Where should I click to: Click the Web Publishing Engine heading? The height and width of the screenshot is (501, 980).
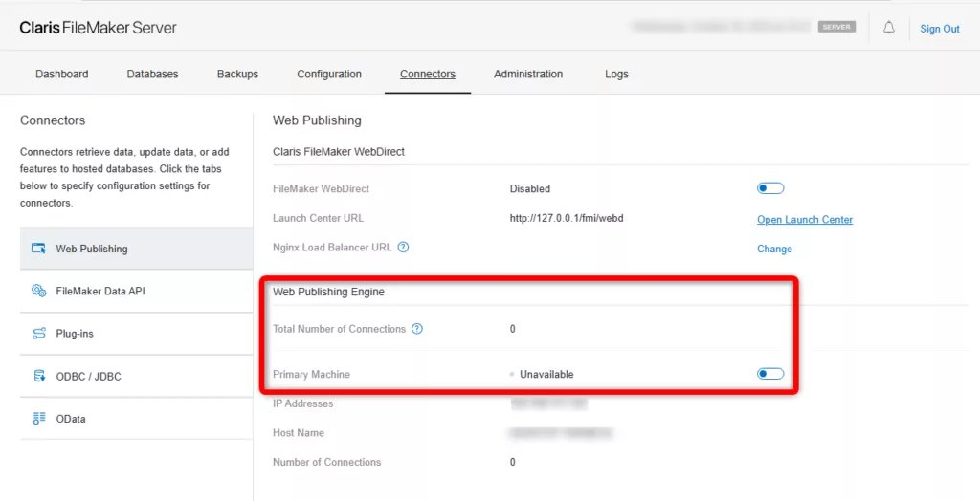[329, 291]
